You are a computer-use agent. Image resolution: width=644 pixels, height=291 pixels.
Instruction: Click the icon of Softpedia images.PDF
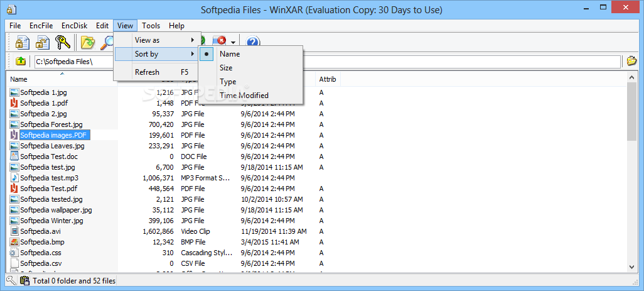coord(14,135)
